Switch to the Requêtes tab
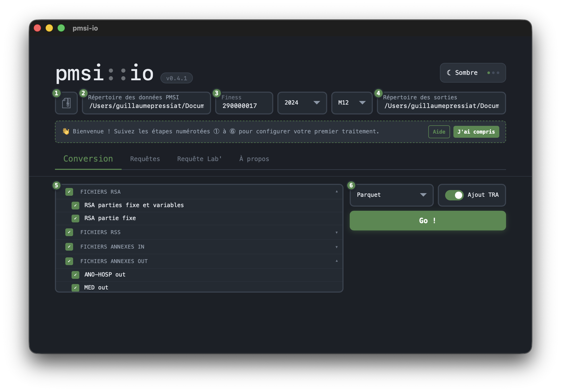The image size is (561, 392). coord(145,159)
